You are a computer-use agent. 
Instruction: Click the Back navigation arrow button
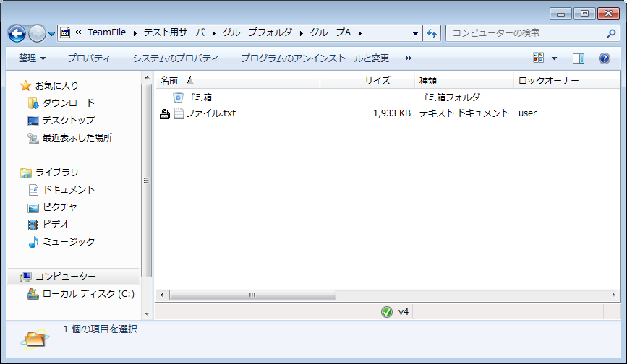coord(17,33)
